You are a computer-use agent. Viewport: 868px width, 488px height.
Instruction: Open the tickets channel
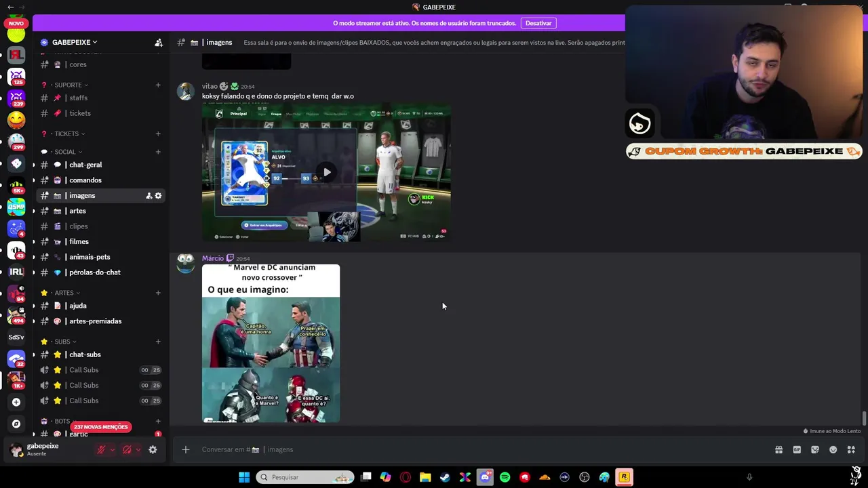(x=102, y=113)
